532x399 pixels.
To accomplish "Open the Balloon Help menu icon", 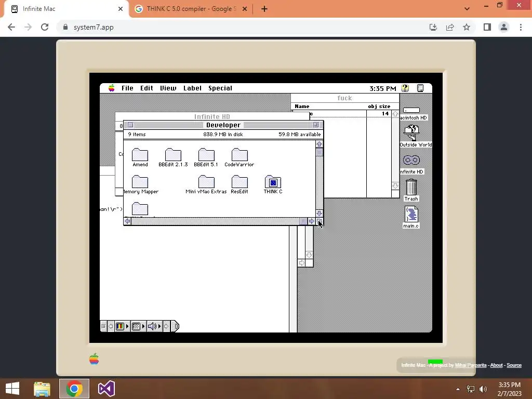I will click(x=405, y=88).
